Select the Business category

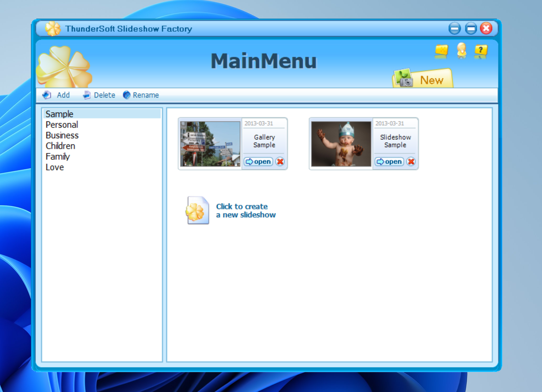[x=102, y=135]
